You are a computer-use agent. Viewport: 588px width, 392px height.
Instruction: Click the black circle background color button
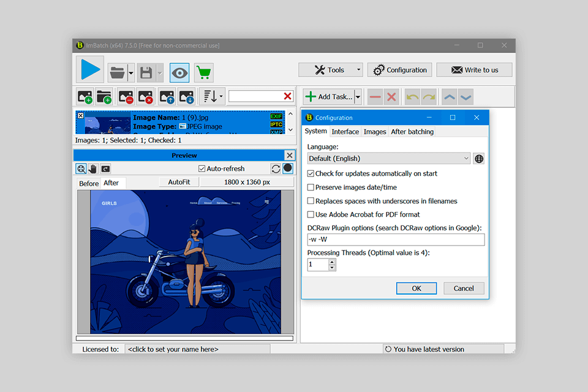click(x=288, y=168)
